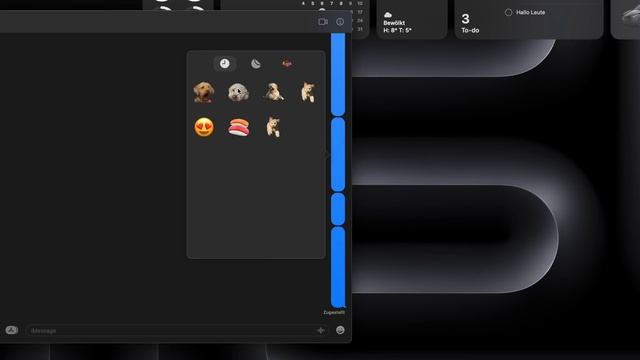The image size is (640, 360).
Task: Open the 3 To-do reminders widget
Action: point(529,19)
